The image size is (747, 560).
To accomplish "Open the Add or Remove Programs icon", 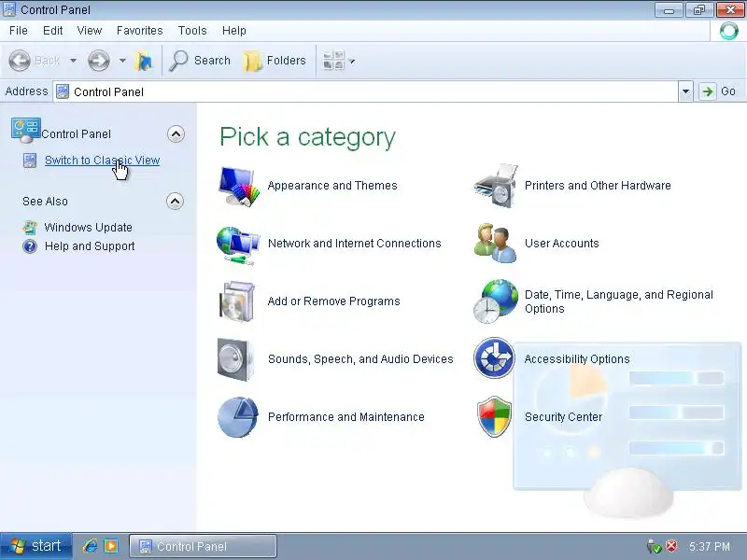I will (x=237, y=301).
